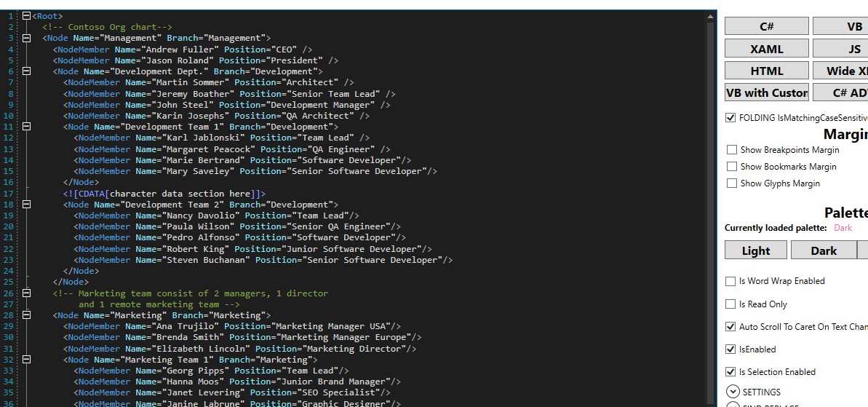Image resolution: width=868 pixels, height=407 pixels.
Task: Collapse the Marketing node at line 28
Action: pyautogui.click(x=26, y=315)
